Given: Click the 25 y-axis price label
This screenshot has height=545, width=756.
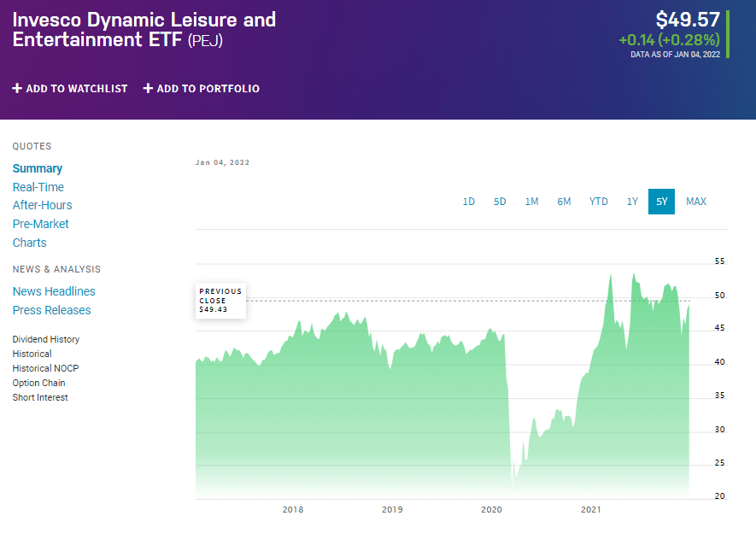Looking at the screenshot, I should (720, 463).
